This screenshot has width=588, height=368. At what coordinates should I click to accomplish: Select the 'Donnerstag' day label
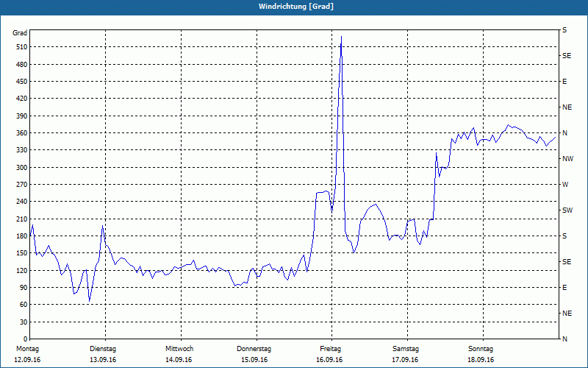point(254,349)
